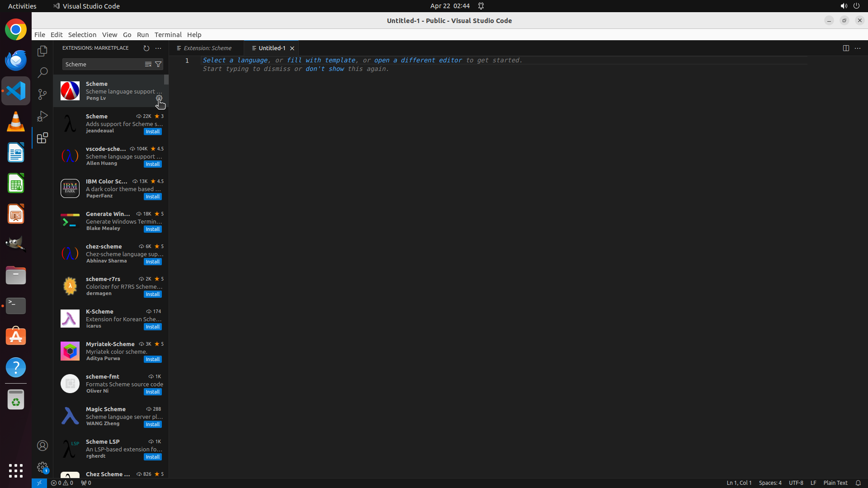Click the split editor right icon
Screen dimensions: 868x488
845,48
